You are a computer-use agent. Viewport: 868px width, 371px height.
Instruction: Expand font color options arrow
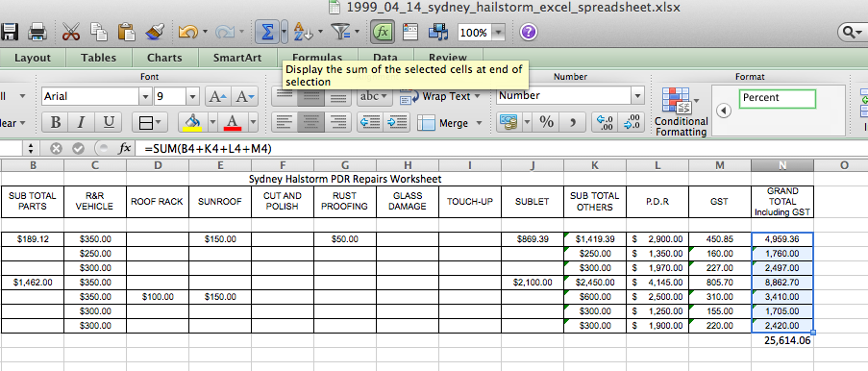pyautogui.click(x=253, y=122)
